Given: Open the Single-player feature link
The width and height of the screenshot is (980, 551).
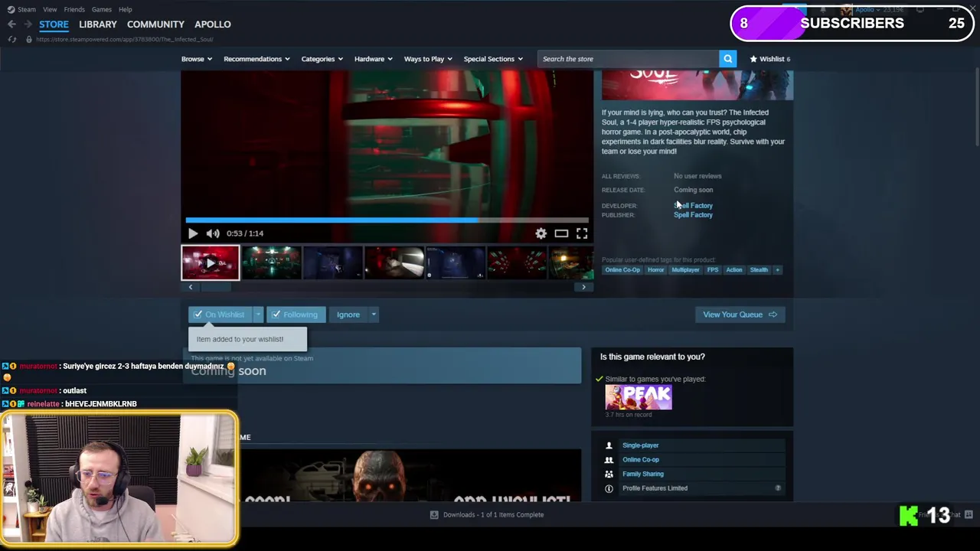Looking at the screenshot, I should [641, 445].
